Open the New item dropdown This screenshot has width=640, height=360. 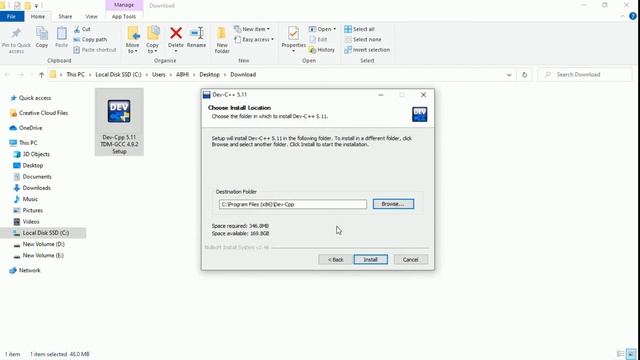[x=252, y=29]
